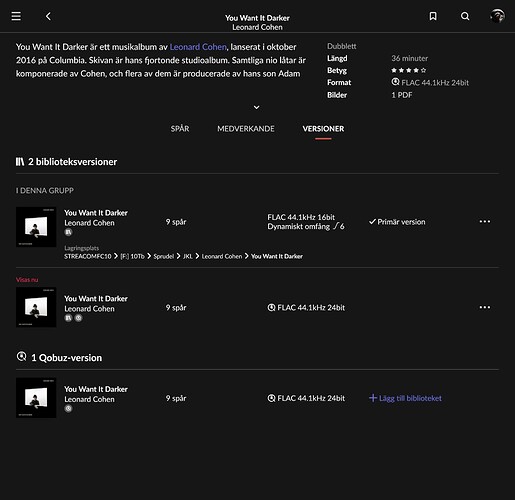Open Leonard Cohen folder in path
Image resolution: width=515 pixels, height=500 pixels.
[222, 256]
